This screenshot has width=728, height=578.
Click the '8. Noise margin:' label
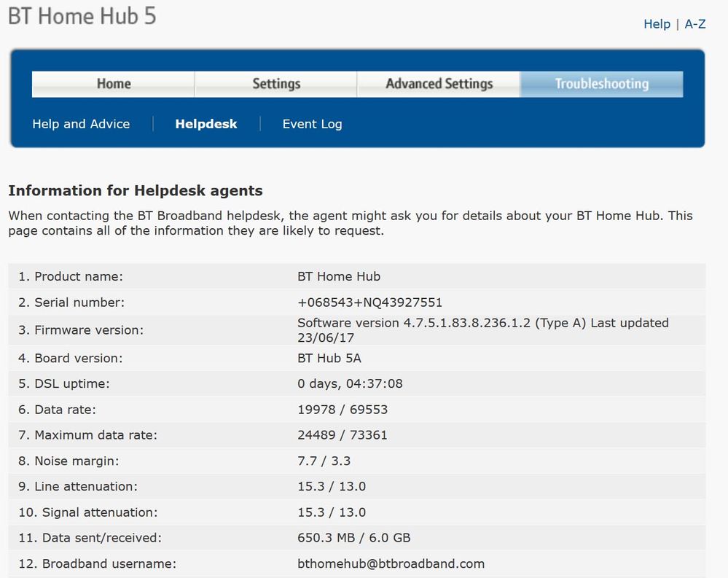click(69, 461)
